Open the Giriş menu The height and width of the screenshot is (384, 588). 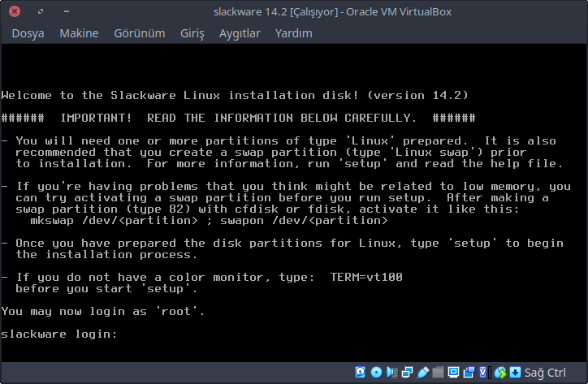coord(192,33)
